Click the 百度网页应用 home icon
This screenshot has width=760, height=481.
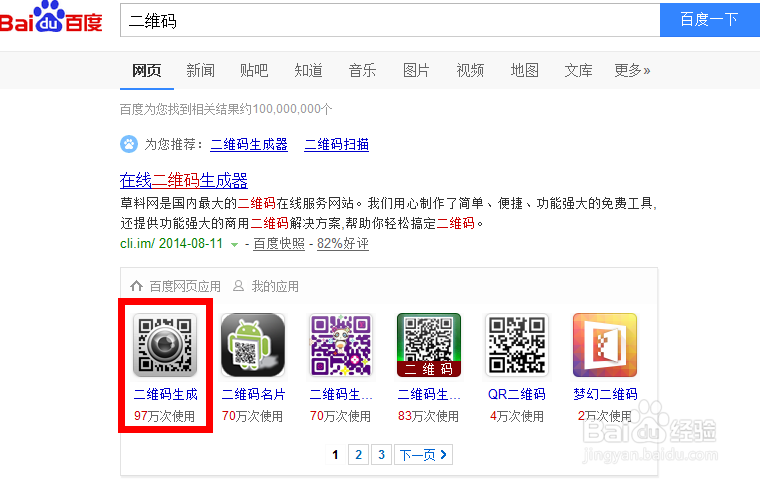(x=137, y=286)
